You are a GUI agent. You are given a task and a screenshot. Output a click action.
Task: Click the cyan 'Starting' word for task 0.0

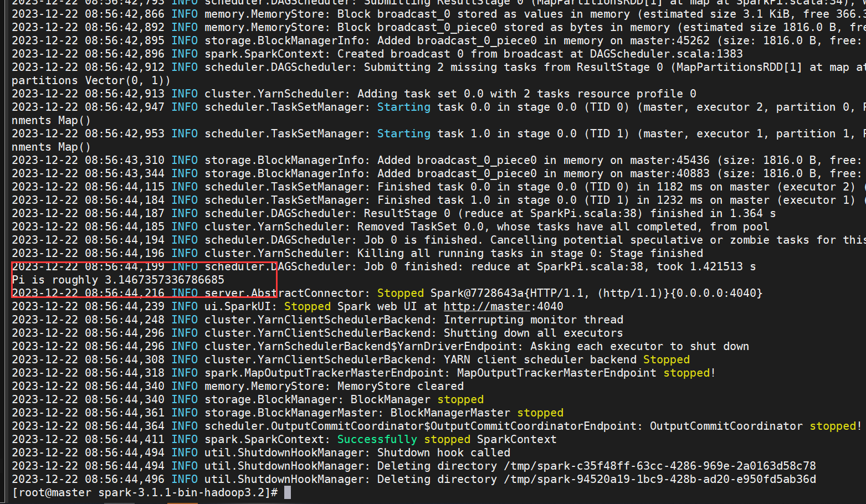click(403, 107)
